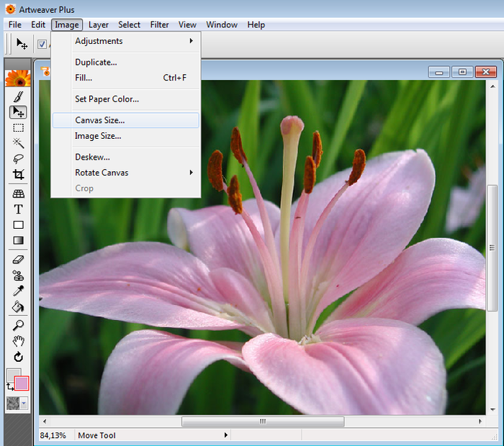Image resolution: width=504 pixels, height=446 pixels.
Task: Click the orange flower logo in toolbox
Action: [x=18, y=78]
